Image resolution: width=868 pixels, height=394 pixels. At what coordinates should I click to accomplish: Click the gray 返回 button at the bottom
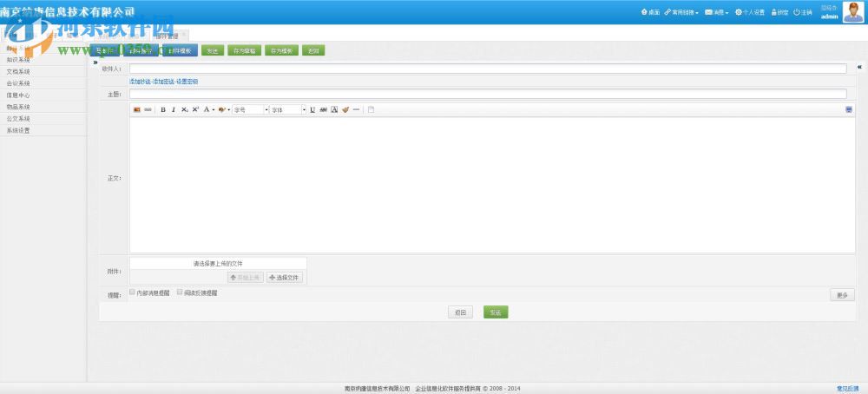[x=460, y=312]
